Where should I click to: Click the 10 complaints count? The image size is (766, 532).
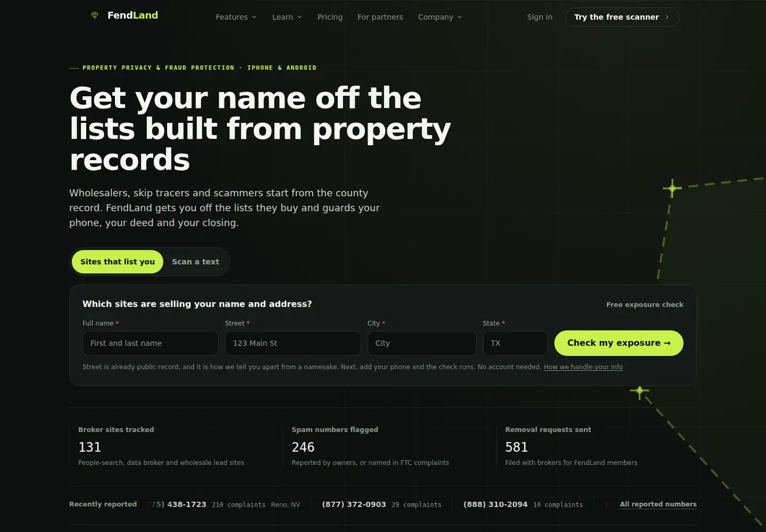[x=558, y=505]
